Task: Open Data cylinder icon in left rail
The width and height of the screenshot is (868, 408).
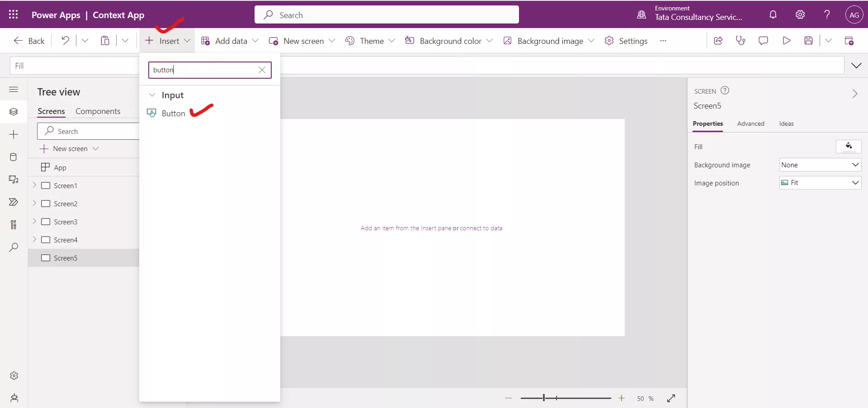Action: 14,157
